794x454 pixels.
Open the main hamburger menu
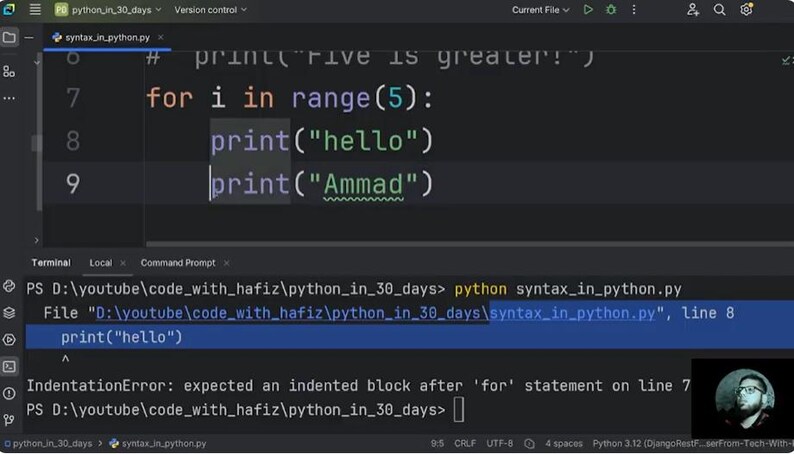tap(35, 10)
